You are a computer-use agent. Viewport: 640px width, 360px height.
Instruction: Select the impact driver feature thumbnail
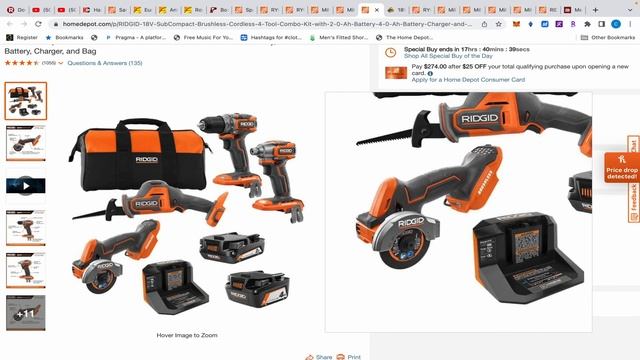click(26, 270)
